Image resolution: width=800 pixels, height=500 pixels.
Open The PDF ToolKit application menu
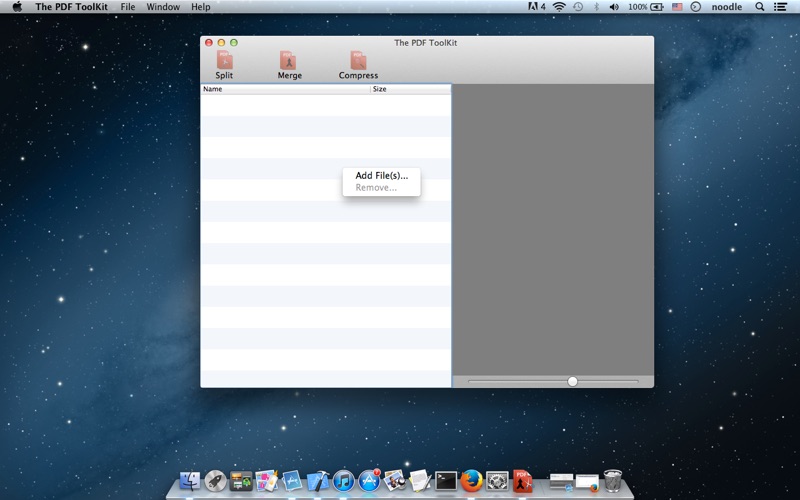pyautogui.click(x=71, y=7)
